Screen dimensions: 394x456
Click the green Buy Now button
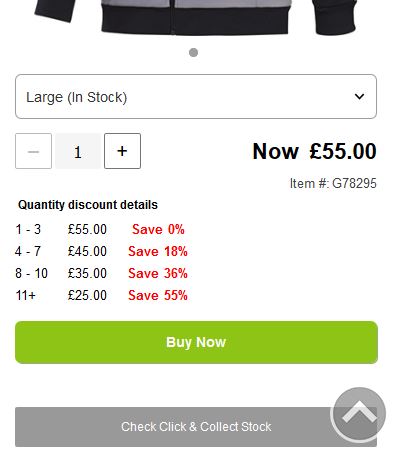tap(196, 342)
